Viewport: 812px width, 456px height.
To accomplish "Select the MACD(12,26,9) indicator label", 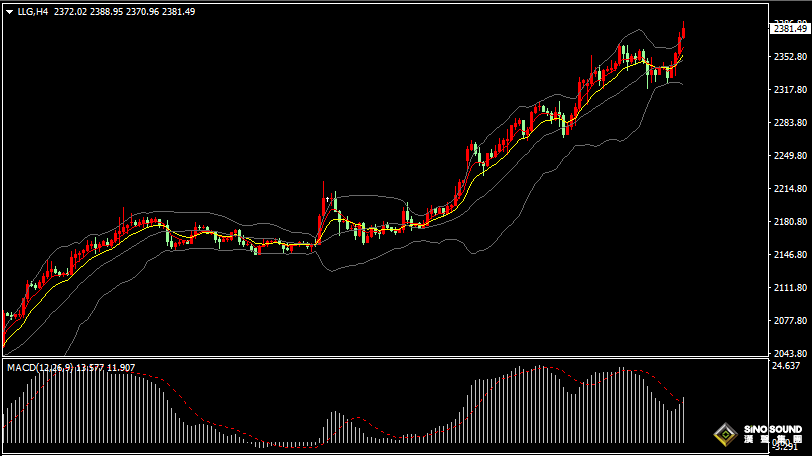I will point(38,368).
